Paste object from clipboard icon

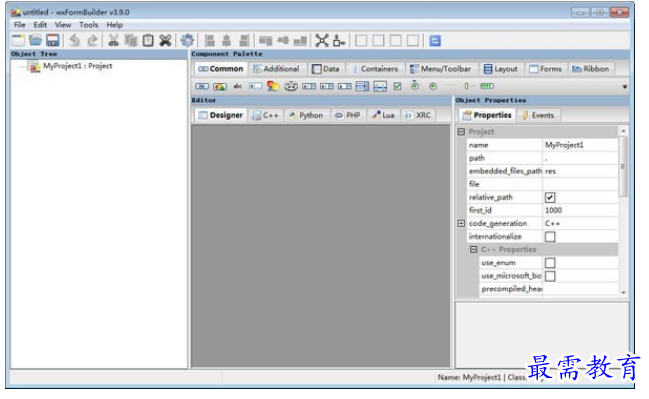click(148, 41)
